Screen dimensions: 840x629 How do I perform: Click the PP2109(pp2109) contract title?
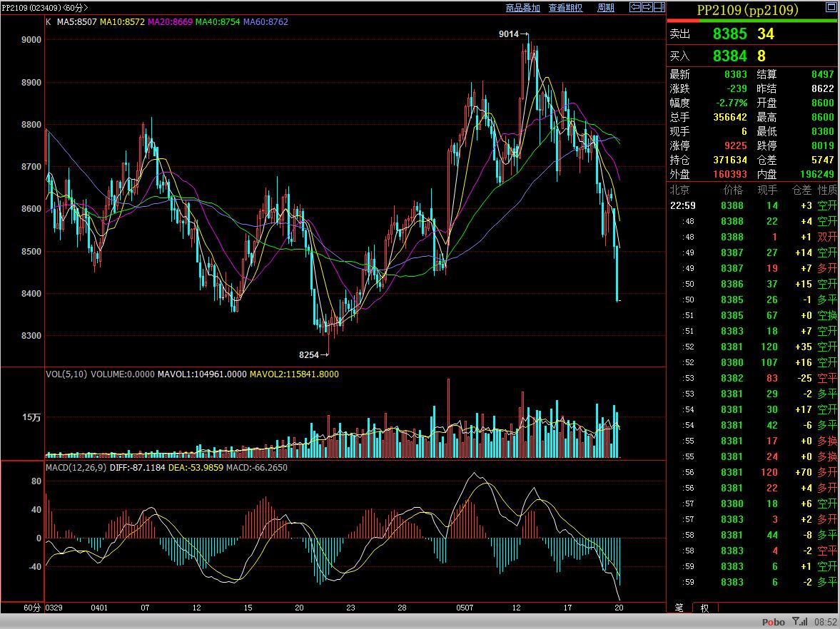click(x=747, y=10)
